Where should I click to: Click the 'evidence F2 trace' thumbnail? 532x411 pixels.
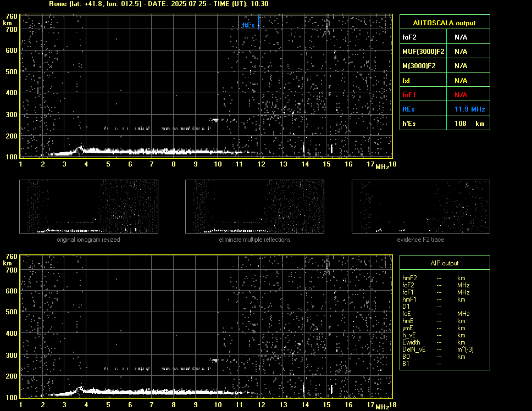click(x=421, y=207)
